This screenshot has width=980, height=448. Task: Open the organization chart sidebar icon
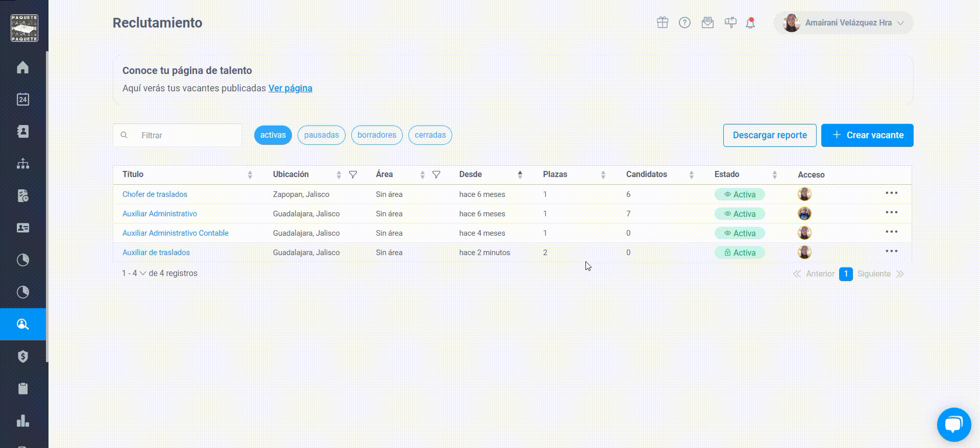click(x=22, y=164)
